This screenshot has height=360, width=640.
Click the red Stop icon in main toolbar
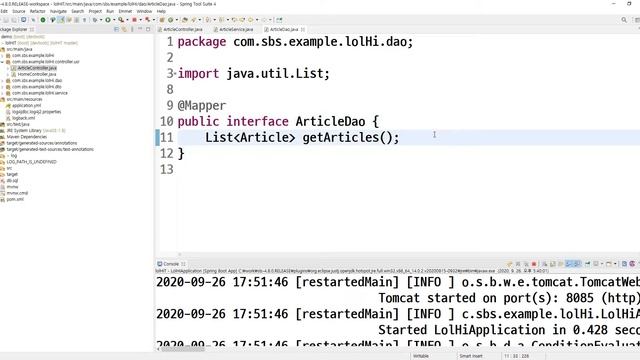tap(134, 20)
